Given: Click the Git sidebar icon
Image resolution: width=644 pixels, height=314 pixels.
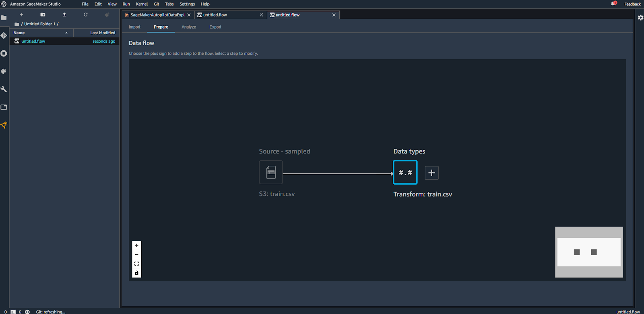Looking at the screenshot, I should (x=4, y=35).
